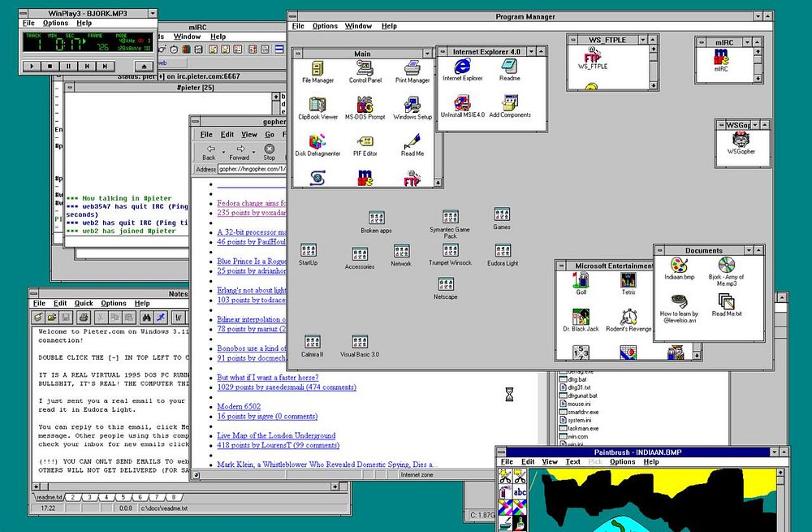The image size is (812, 532).
Task: Play the track in WinPlay3
Action: 32,67
